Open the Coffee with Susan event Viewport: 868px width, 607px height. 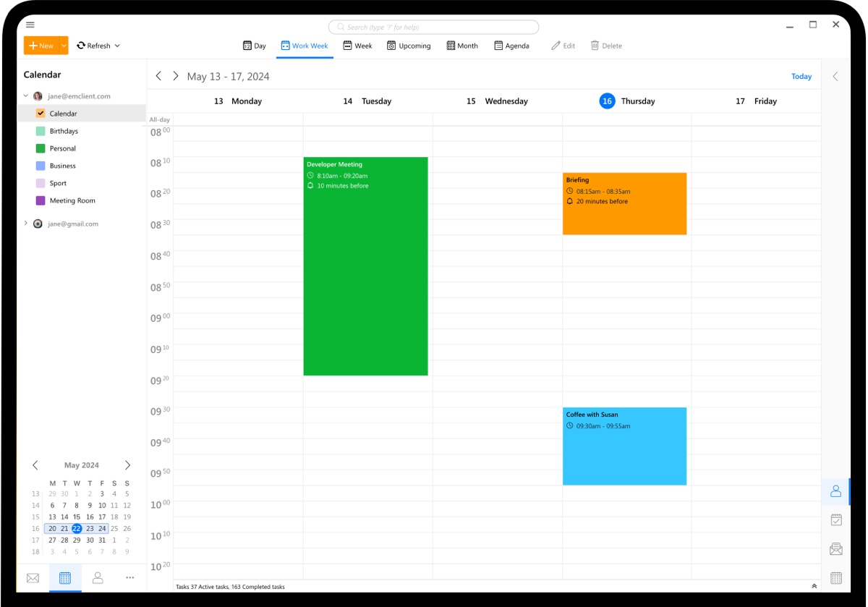point(624,445)
